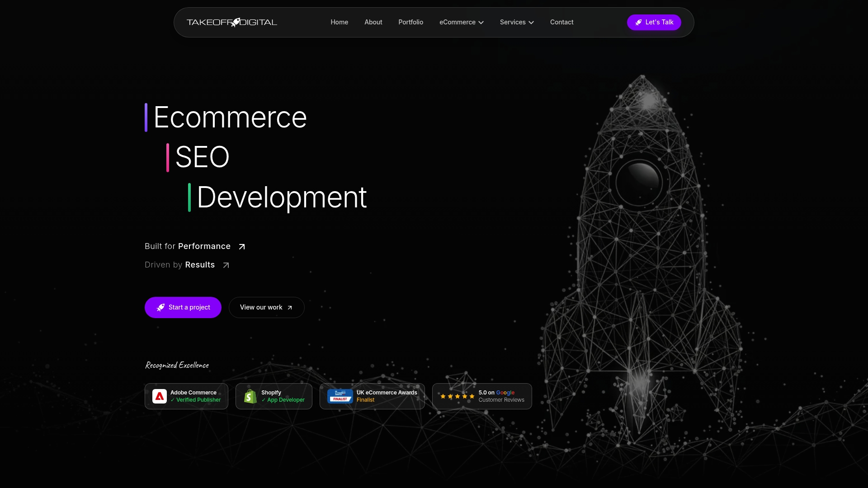Click the Takeoff Digital rocket logo

232,22
